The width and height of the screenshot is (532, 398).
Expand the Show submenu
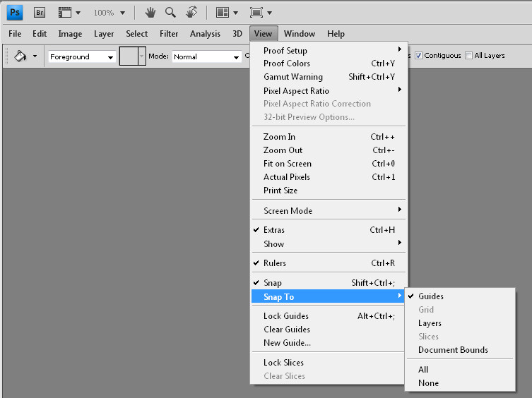329,243
